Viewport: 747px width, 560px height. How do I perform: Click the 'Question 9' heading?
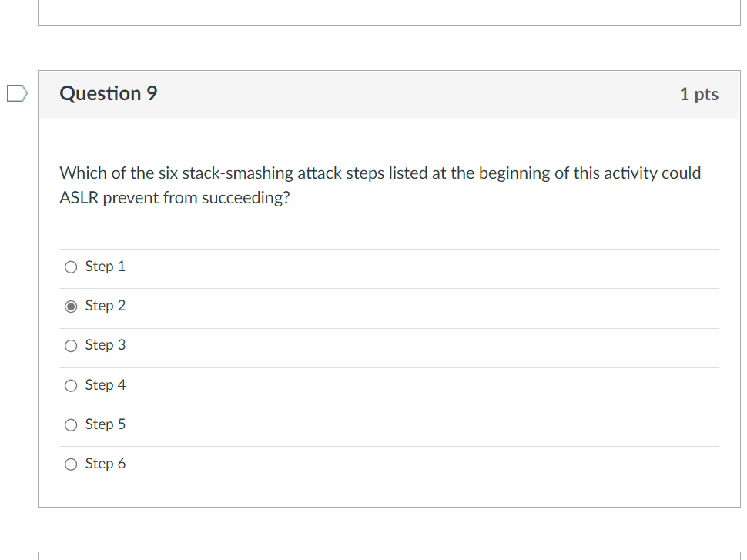pyautogui.click(x=109, y=94)
